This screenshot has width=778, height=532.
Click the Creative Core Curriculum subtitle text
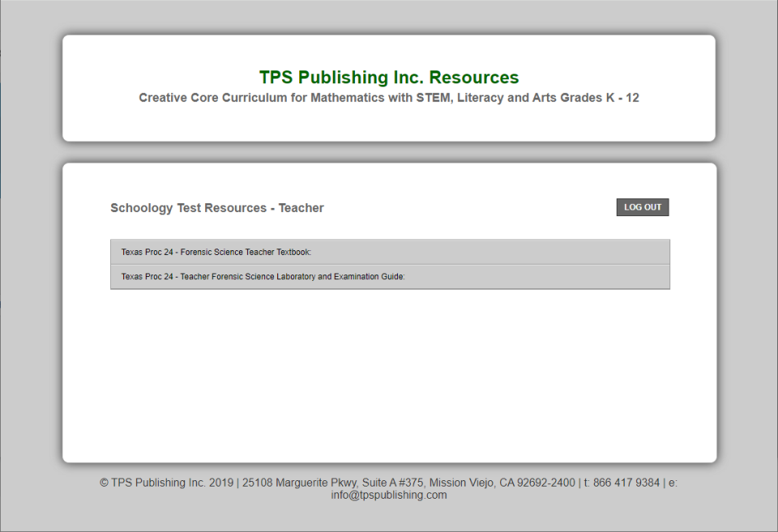(x=389, y=98)
